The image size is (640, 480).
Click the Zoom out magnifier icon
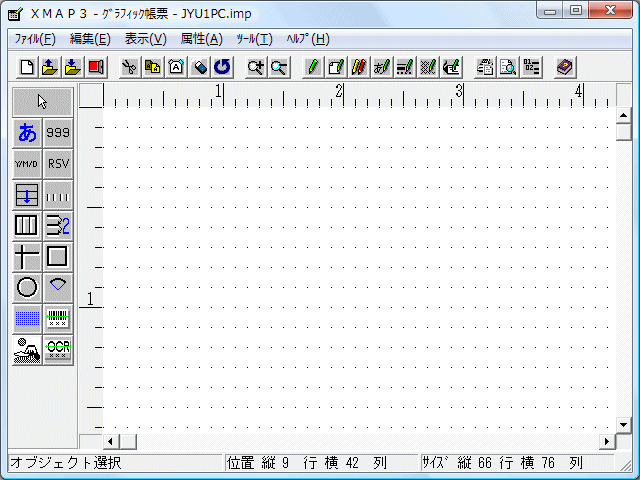[x=279, y=67]
